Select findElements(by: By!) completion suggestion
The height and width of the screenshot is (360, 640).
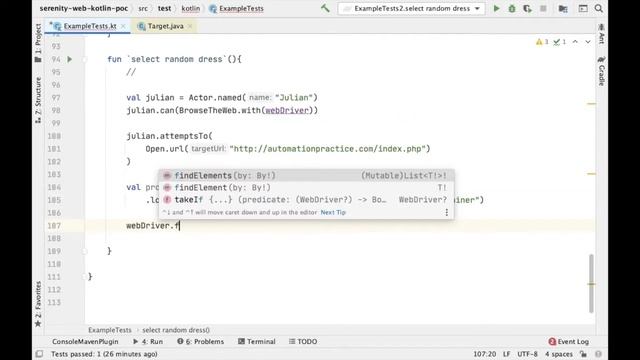306,176
